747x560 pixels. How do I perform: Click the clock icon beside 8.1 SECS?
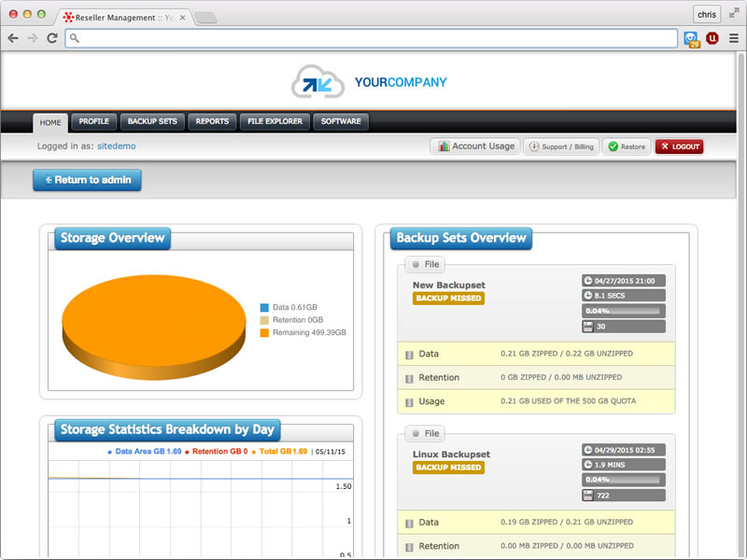(x=588, y=295)
